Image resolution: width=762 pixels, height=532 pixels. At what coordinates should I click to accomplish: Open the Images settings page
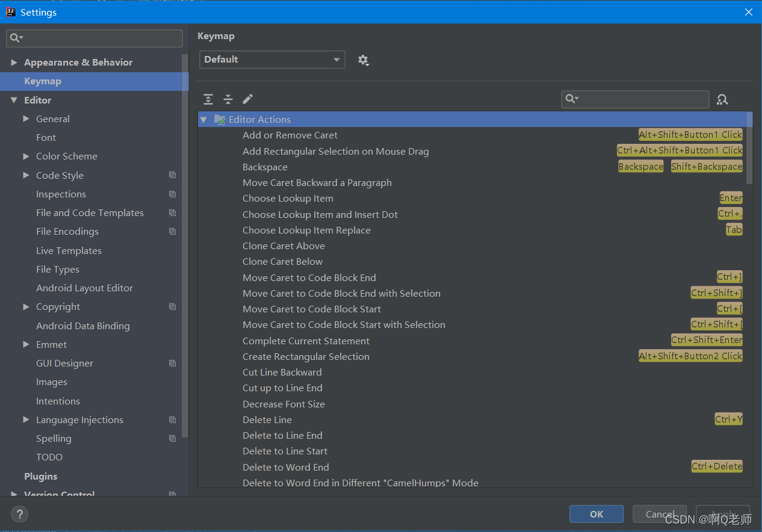tap(52, 382)
